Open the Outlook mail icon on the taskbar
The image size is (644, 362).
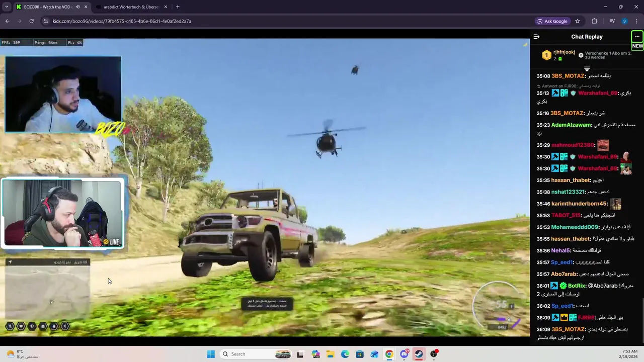pos(374,354)
